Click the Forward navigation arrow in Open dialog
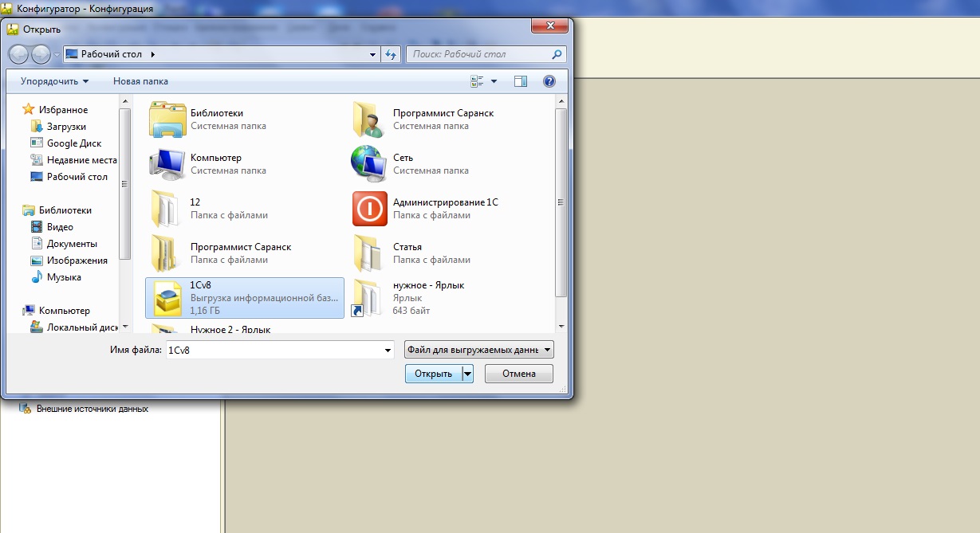 tap(41, 54)
